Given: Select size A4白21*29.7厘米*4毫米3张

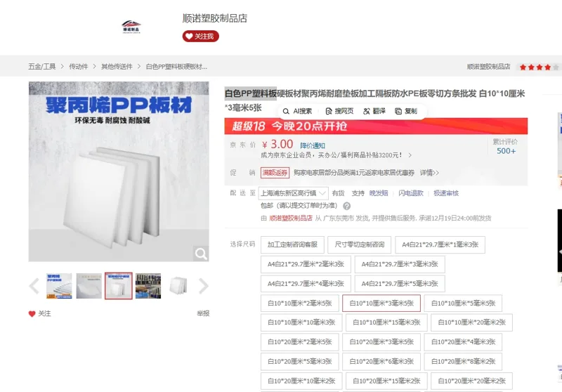Looking at the screenshot, I should tap(306, 284).
